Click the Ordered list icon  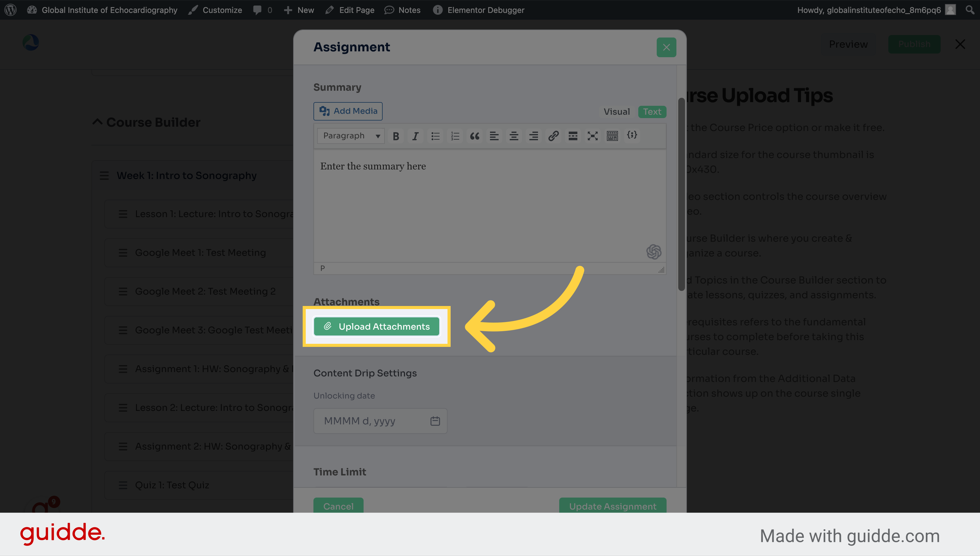[454, 135]
